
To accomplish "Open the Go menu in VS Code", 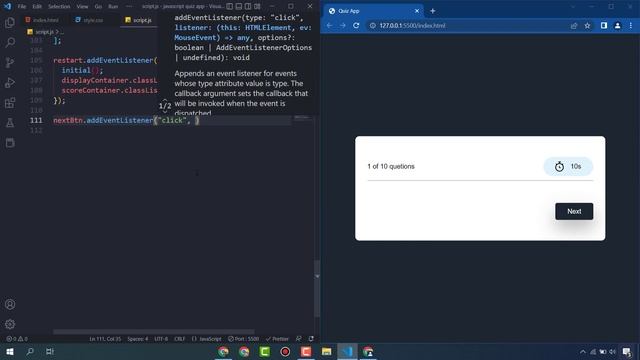I will point(98,7).
